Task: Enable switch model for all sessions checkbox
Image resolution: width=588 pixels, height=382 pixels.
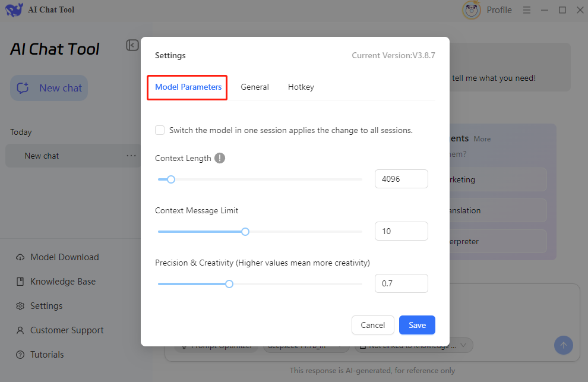Action: point(160,130)
